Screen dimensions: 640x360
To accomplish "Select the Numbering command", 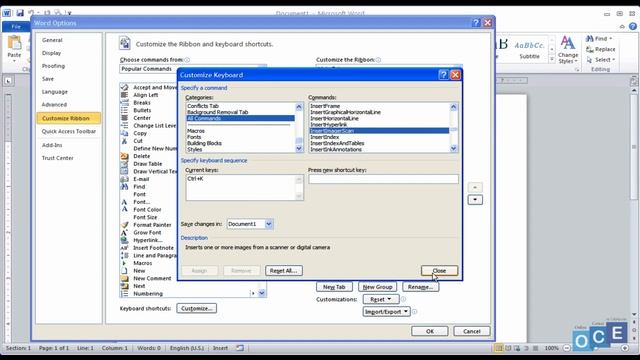I will [x=148, y=293].
